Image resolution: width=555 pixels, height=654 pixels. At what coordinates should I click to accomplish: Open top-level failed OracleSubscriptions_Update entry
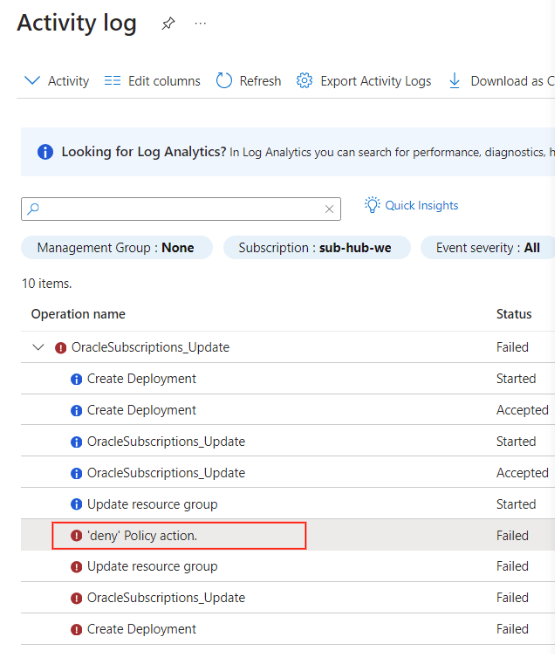coord(150,347)
